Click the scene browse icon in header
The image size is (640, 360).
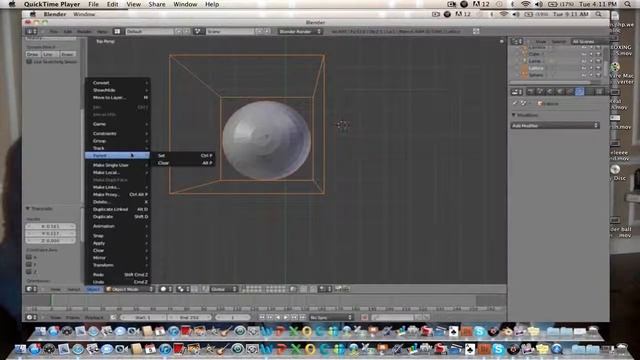pos(198,31)
